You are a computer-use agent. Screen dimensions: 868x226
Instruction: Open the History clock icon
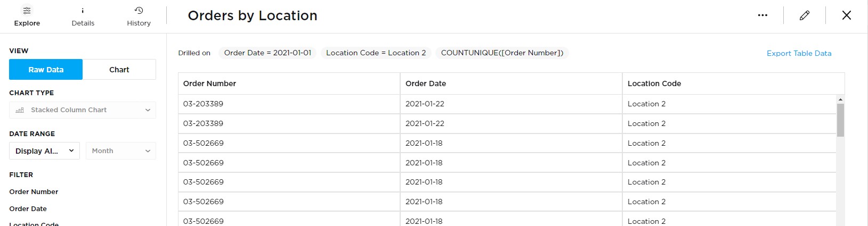click(x=139, y=11)
